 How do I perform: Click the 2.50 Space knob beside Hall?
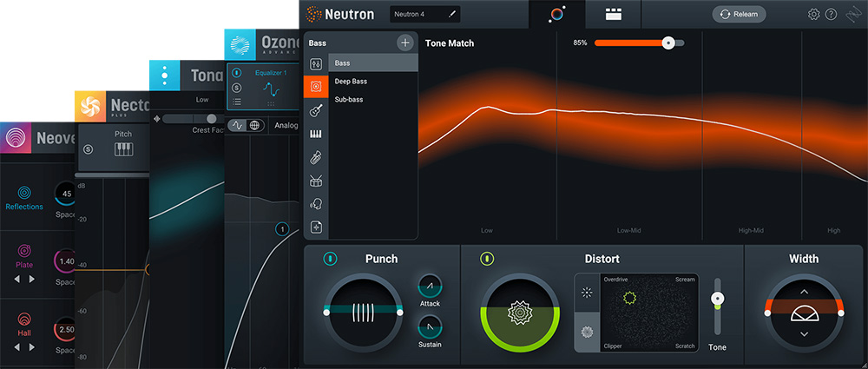pos(67,330)
